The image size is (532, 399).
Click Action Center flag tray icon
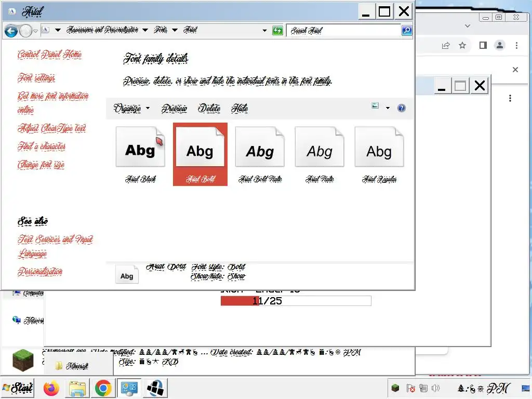click(411, 388)
